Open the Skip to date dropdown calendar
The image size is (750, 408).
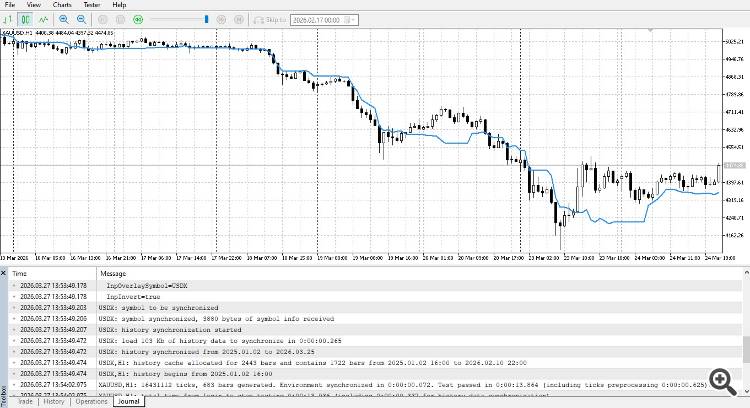point(351,20)
